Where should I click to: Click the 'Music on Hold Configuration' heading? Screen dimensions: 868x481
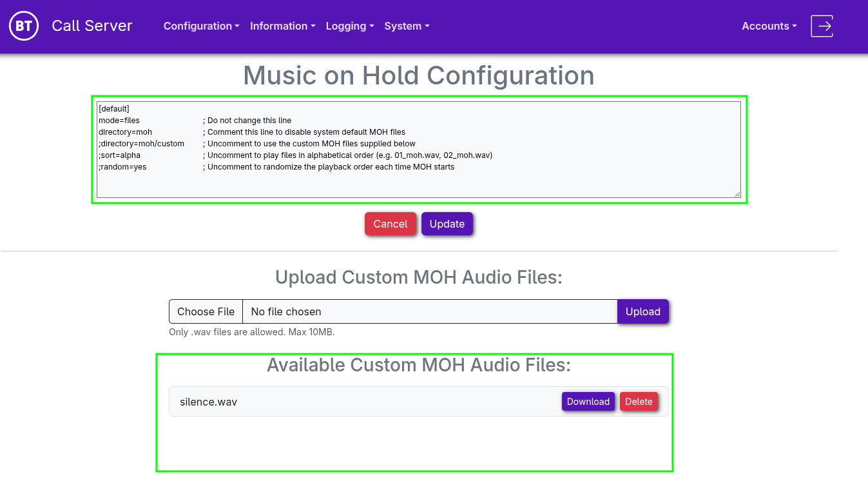419,75
